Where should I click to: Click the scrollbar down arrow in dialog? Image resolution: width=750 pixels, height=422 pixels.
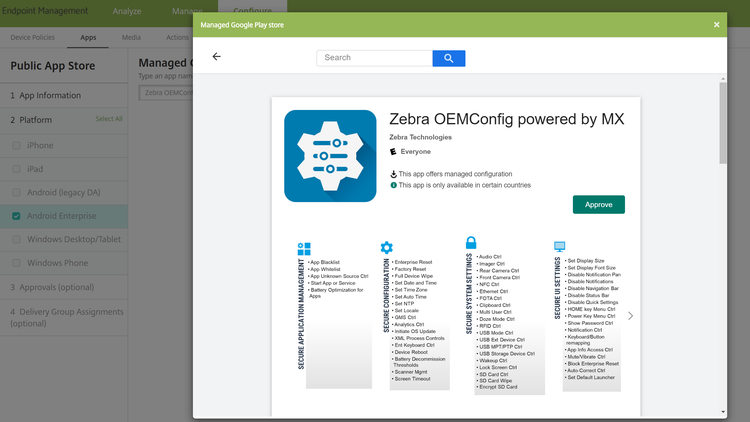click(x=723, y=412)
